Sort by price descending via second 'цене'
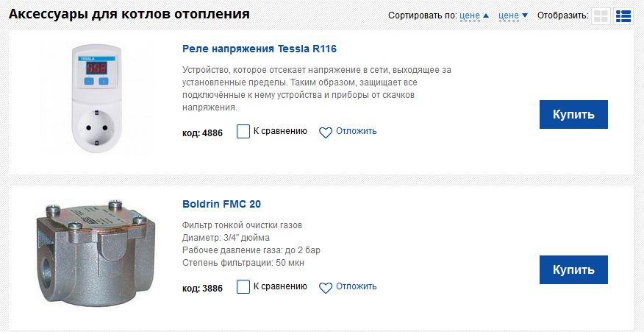Viewport: 644px width, 332px height. click(508, 15)
